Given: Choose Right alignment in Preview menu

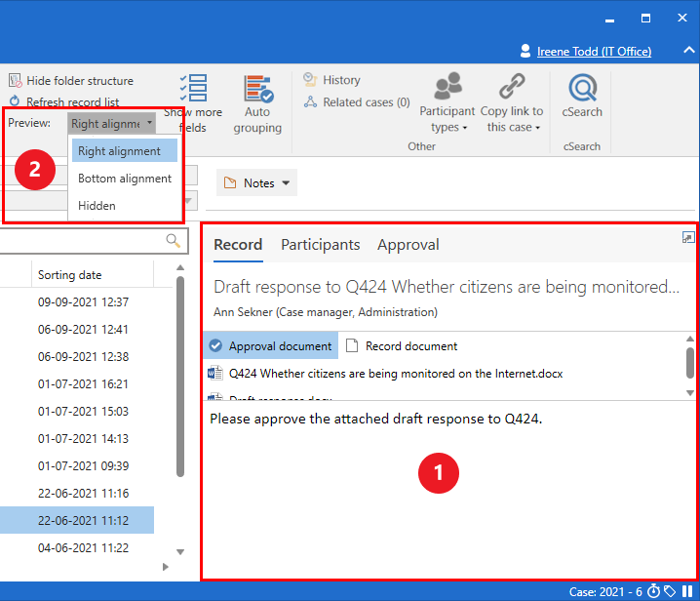Looking at the screenshot, I should pos(125,151).
